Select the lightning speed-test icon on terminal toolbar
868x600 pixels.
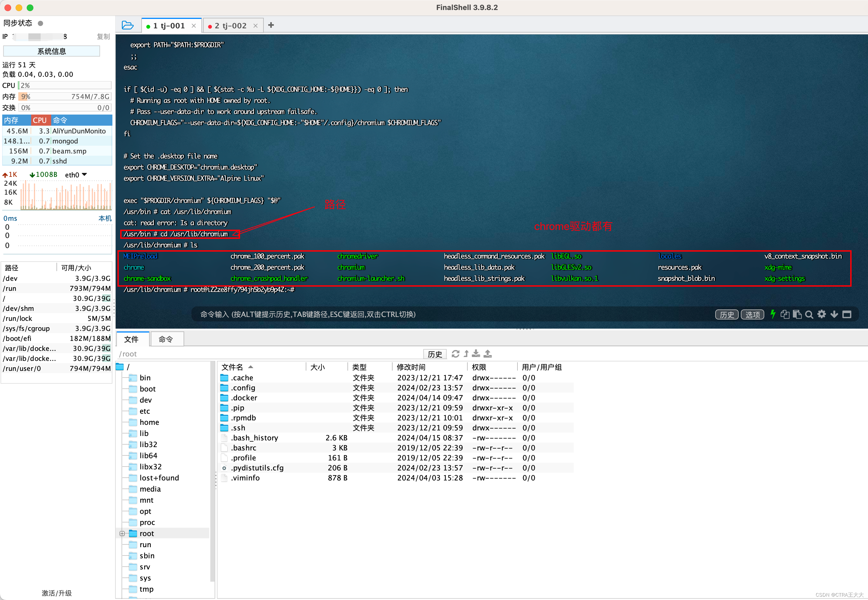pyautogui.click(x=773, y=314)
